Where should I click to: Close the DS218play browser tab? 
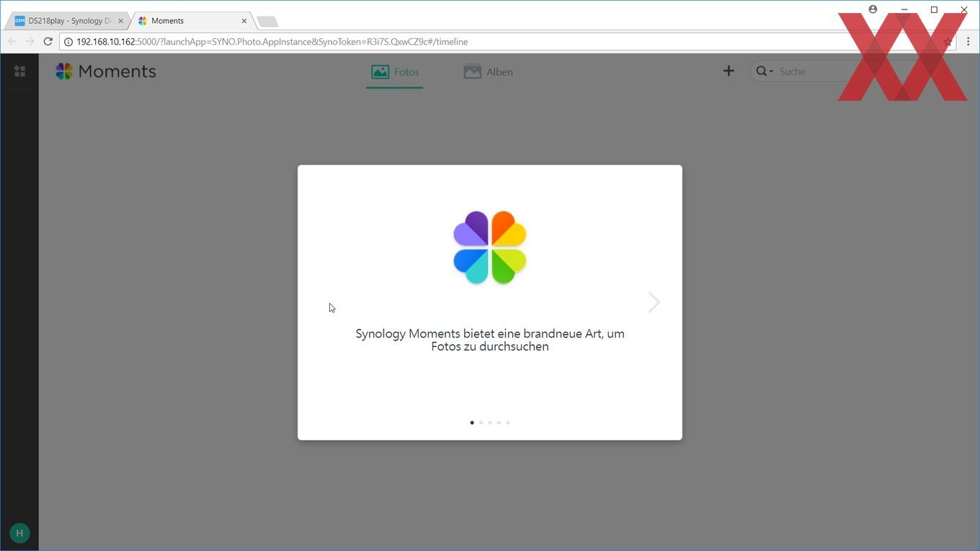[120, 21]
